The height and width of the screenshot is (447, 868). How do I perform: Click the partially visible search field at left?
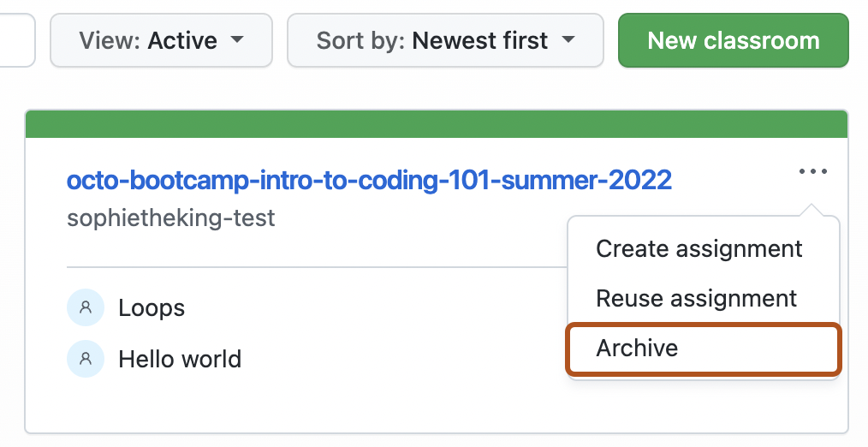click(x=16, y=40)
